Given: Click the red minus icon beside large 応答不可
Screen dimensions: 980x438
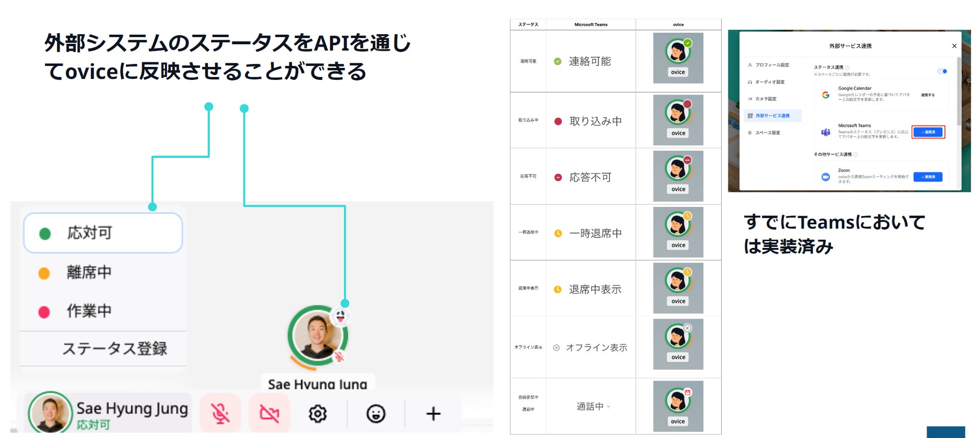Looking at the screenshot, I should [x=558, y=178].
